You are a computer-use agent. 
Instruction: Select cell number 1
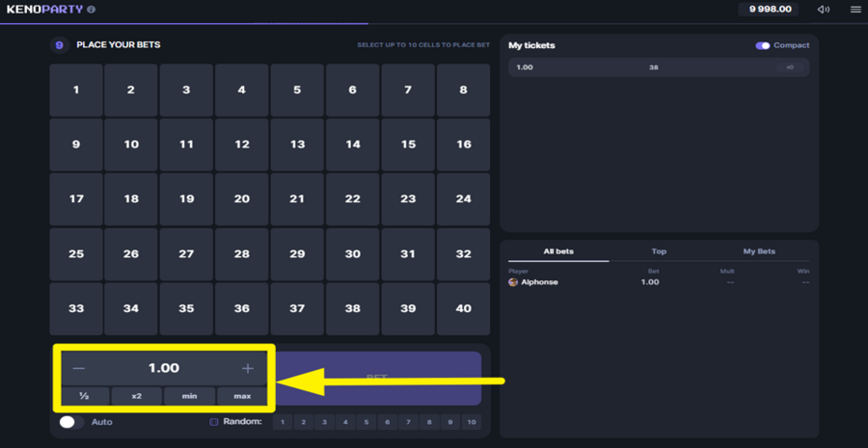click(76, 90)
